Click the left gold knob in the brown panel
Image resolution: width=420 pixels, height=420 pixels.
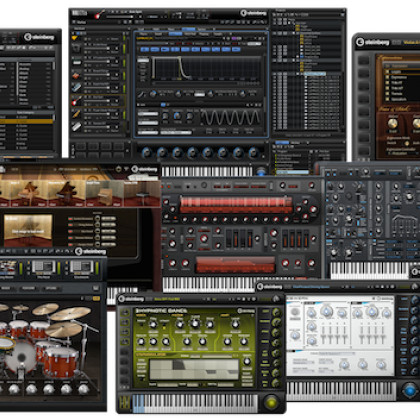tap(393, 124)
